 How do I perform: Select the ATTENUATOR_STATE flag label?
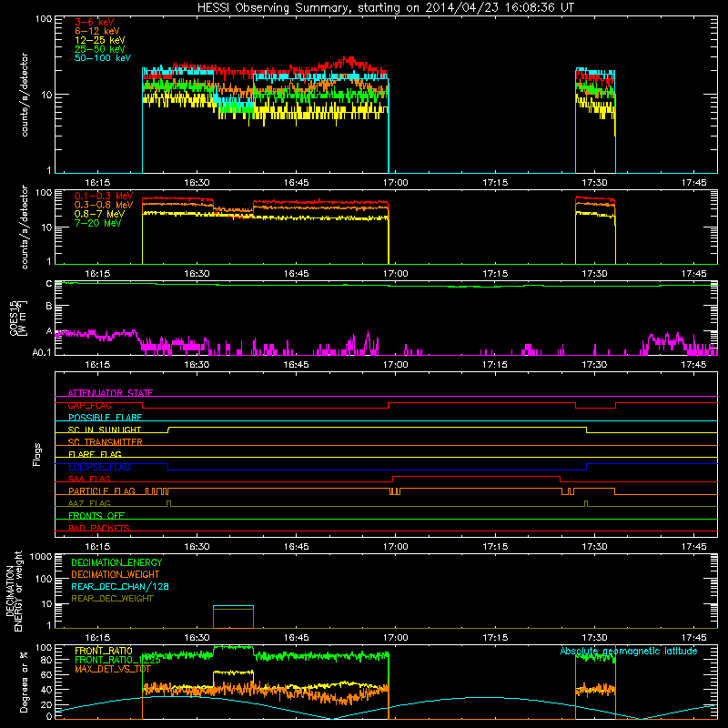tap(110, 393)
